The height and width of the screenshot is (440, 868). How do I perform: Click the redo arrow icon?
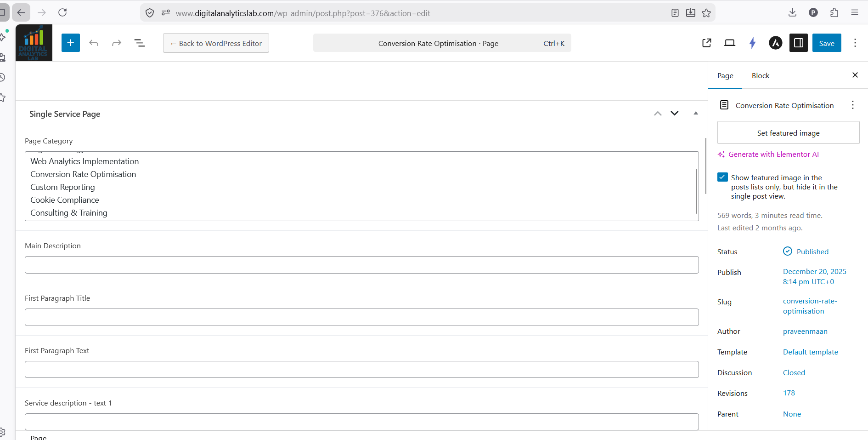117,43
